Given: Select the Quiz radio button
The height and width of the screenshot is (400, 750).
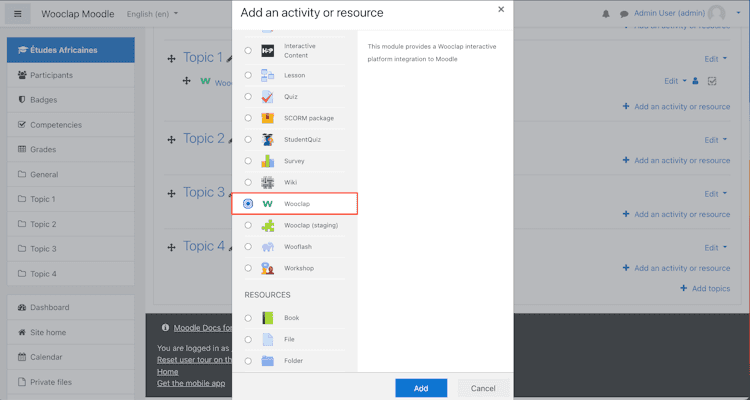Looking at the screenshot, I should tap(248, 97).
